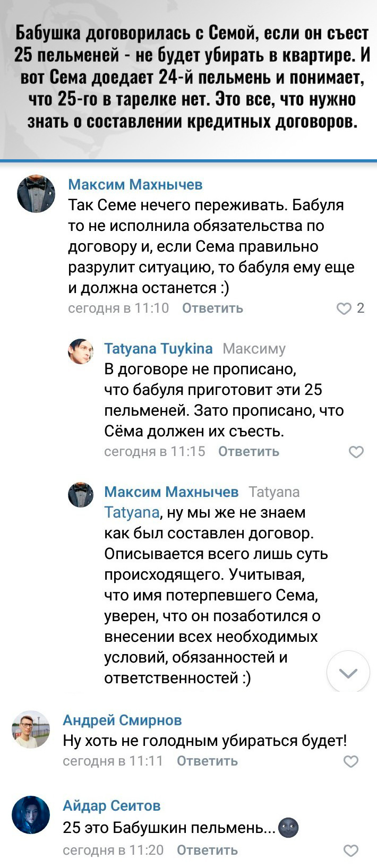Open Андрей Смирнов's profile avatar
The width and height of the screenshot is (377, 868).
click(x=31, y=729)
